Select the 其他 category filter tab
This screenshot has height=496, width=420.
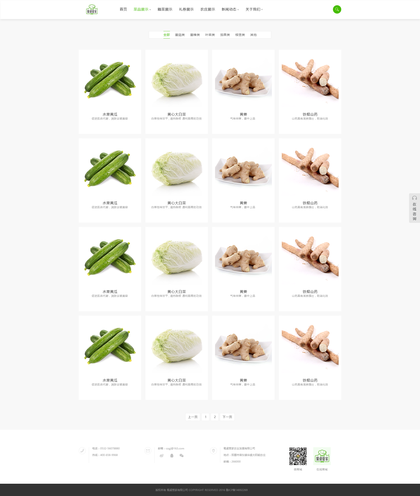(x=254, y=35)
